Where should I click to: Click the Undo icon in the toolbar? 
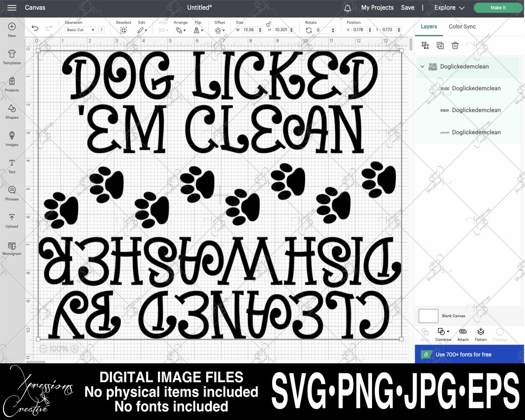(35, 29)
